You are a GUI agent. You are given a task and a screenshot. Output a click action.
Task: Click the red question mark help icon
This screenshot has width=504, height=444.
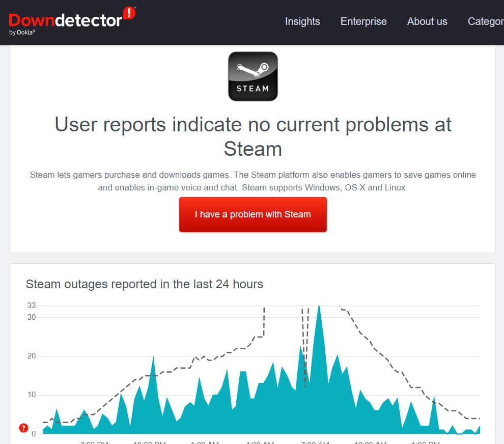point(23,428)
